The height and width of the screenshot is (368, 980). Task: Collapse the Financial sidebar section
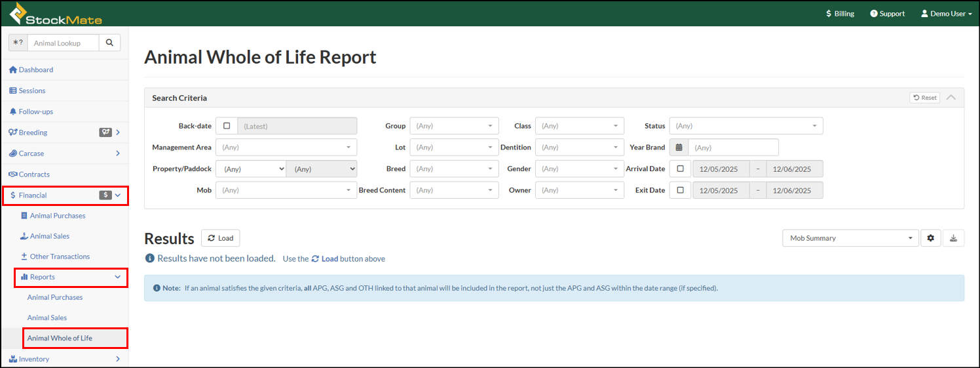tap(65, 195)
